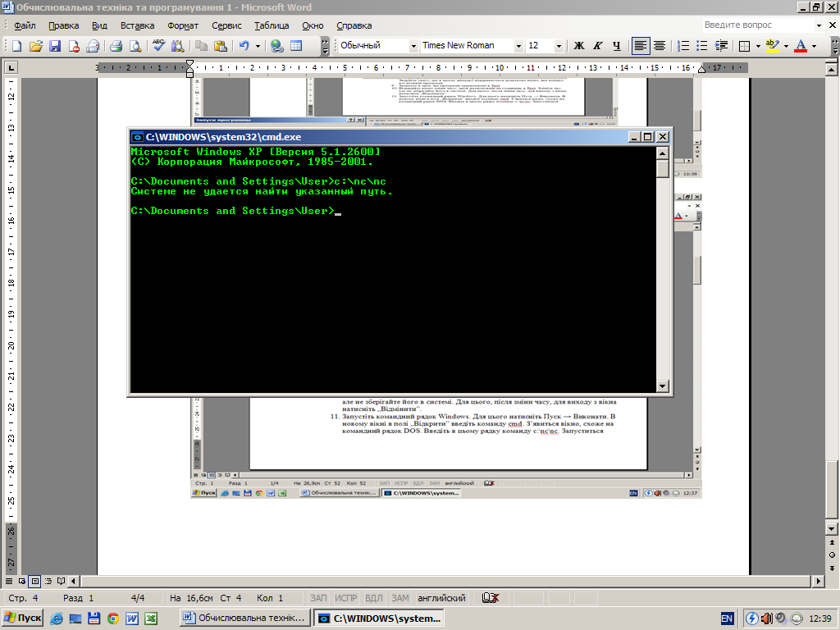
Task: Switch to reading layout view button
Action: coord(61,581)
